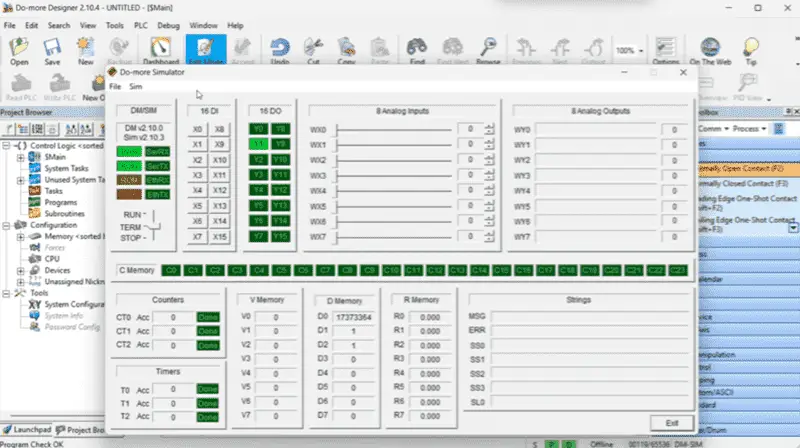Expand the Devices tree node
The width and height of the screenshot is (800, 448).
(x=21, y=270)
